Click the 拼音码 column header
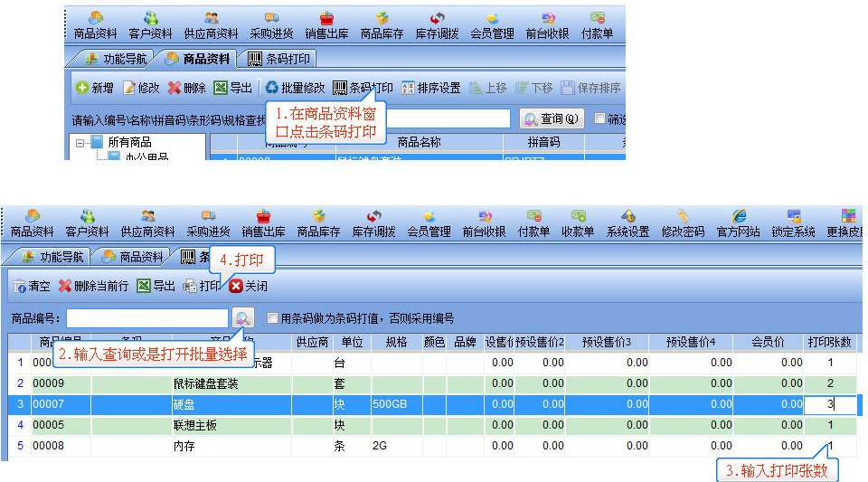 pyautogui.click(x=543, y=142)
